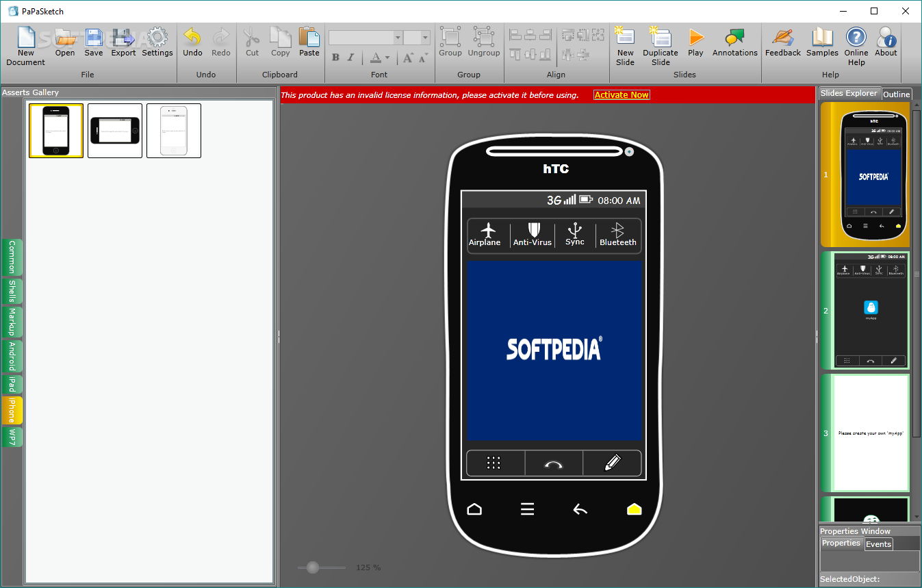Viewport: 922px width, 588px height.
Task: Open the Events tab
Action: pyautogui.click(x=878, y=544)
